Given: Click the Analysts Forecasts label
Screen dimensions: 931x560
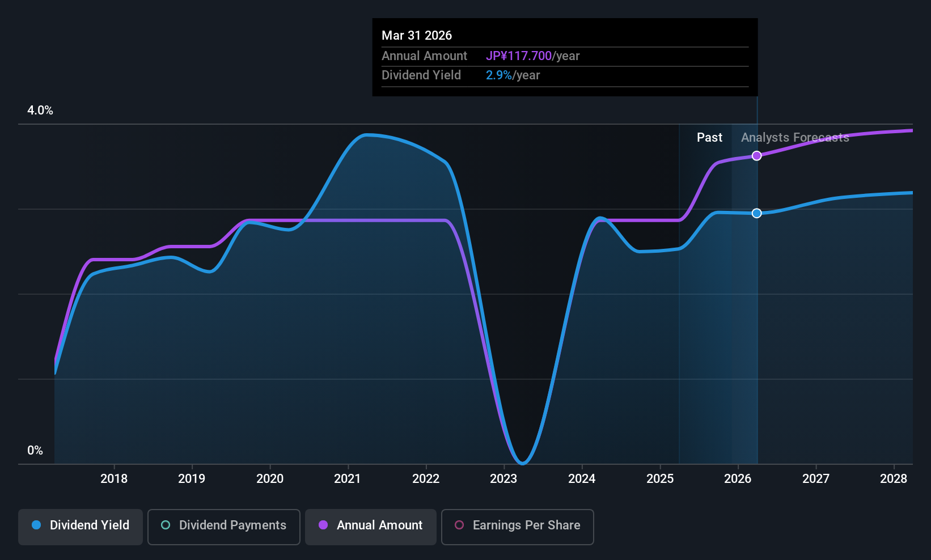Looking at the screenshot, I should point(795,138).
